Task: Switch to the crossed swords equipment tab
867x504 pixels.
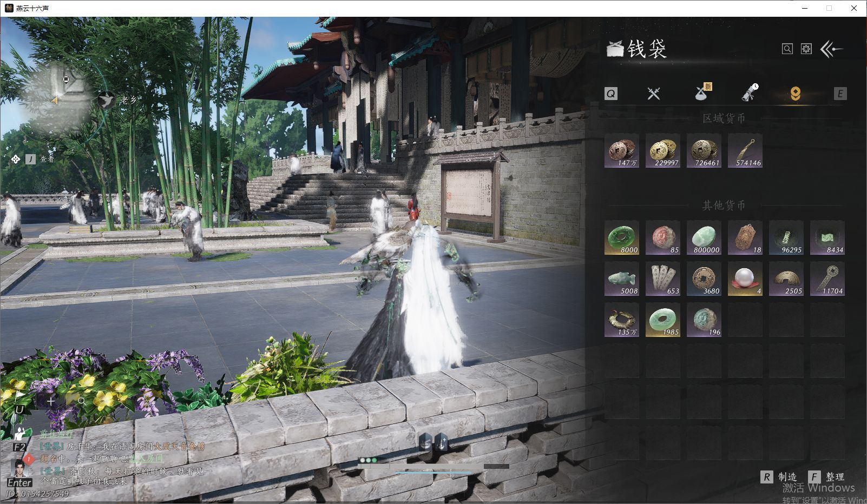Action: tap(654, 94)
